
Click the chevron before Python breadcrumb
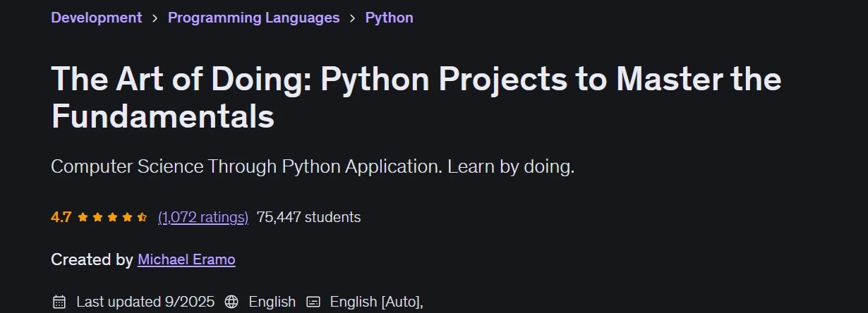[353, 18]
